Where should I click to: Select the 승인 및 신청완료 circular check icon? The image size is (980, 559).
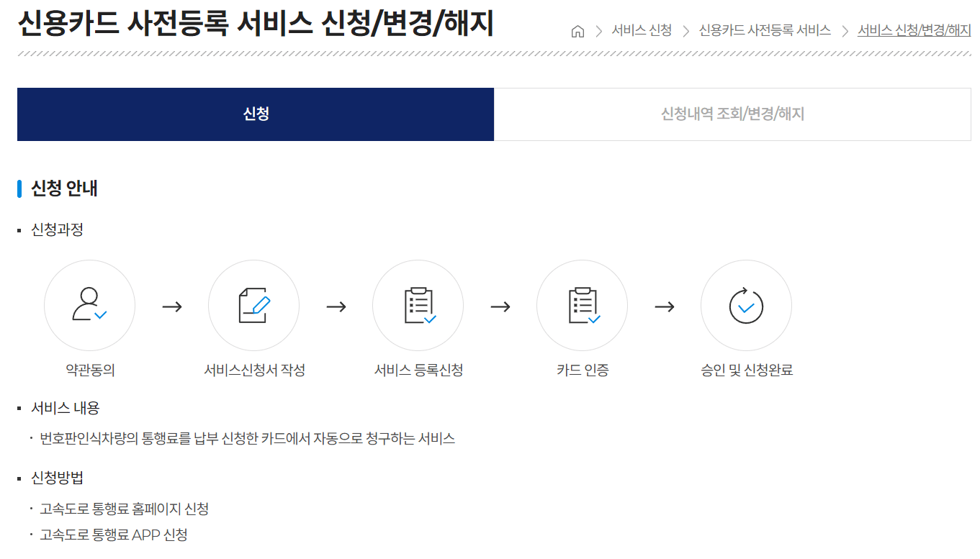(746, 304)
